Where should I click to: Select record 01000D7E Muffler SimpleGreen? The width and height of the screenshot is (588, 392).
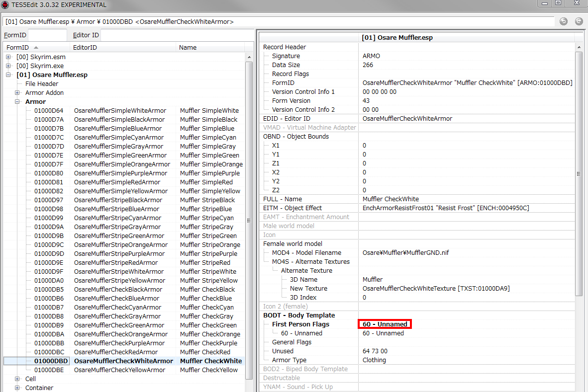pyautogui.click(x=124, y=156)
